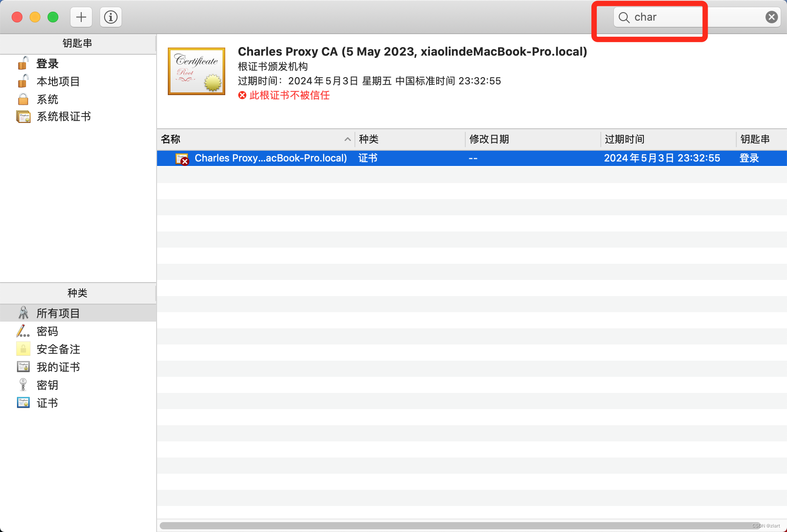Click the sort arrow in 名称 column
The width and height of the screenshot is (787, 532).
click(347, 140)
